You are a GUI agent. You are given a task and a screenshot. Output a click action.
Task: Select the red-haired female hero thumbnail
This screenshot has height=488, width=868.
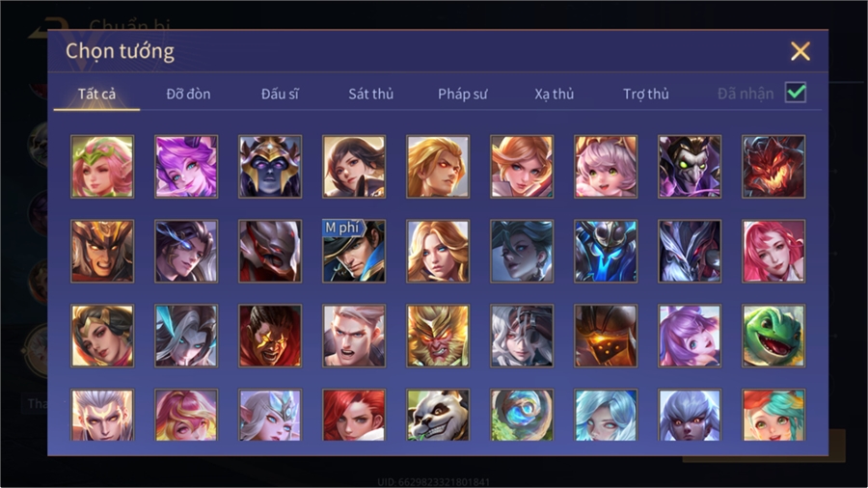click(354, 415)
